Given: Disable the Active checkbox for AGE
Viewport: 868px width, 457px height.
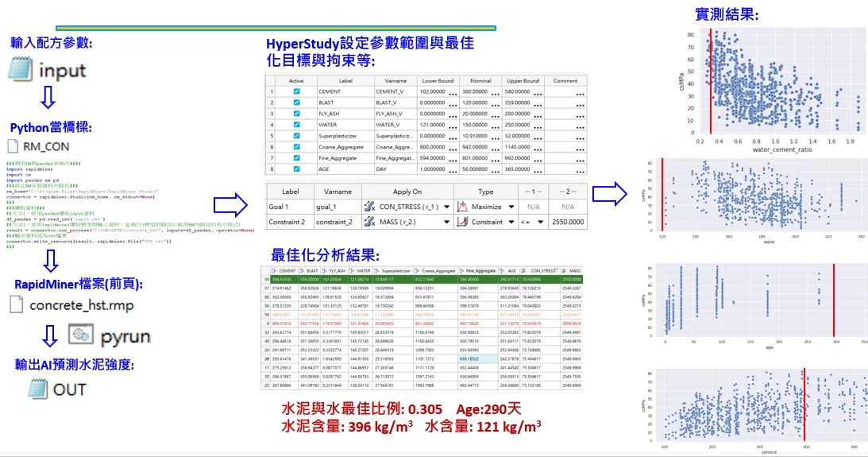Looking at the screenshot, I should click(296, 169).
